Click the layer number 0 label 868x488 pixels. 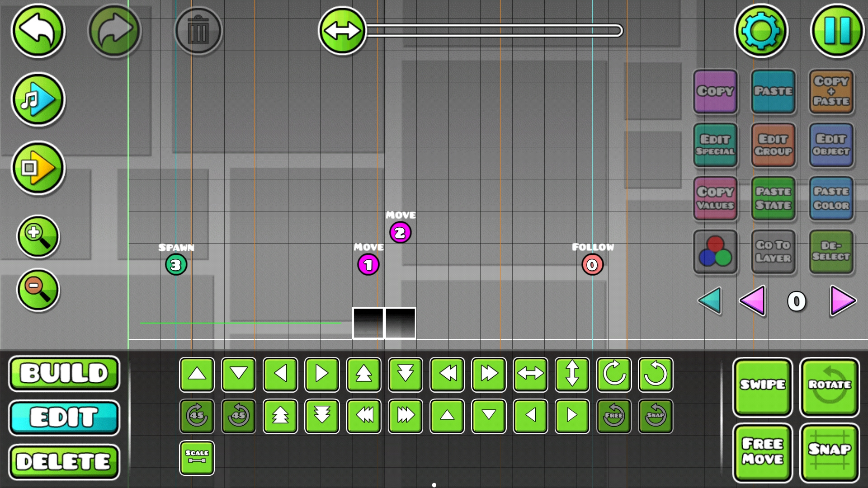click(x=797, y=301)
